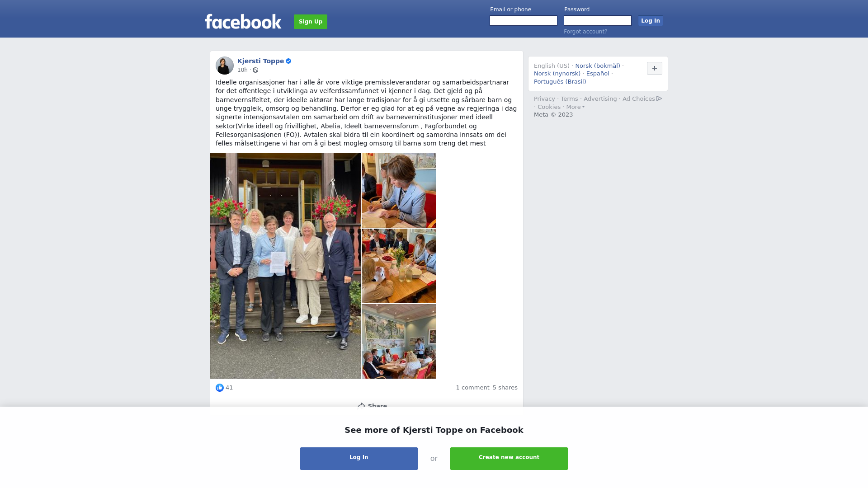Open the photo of woman signing document
Viewport: 868px width, 488px height.
click(x=399, y=190)
